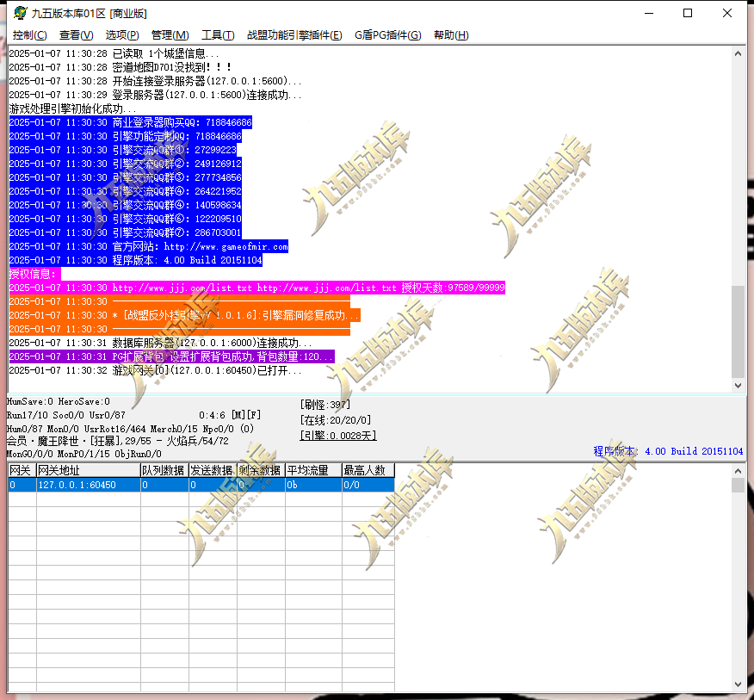Click the 0:4:6 [M][F] status text
754x700 pixels.
(x=230, y=415)
